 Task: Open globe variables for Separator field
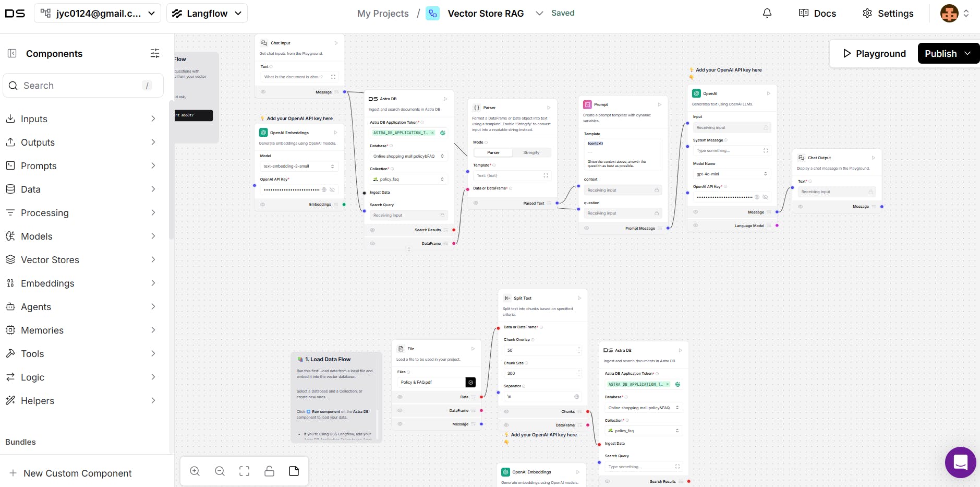coord(576,396)
